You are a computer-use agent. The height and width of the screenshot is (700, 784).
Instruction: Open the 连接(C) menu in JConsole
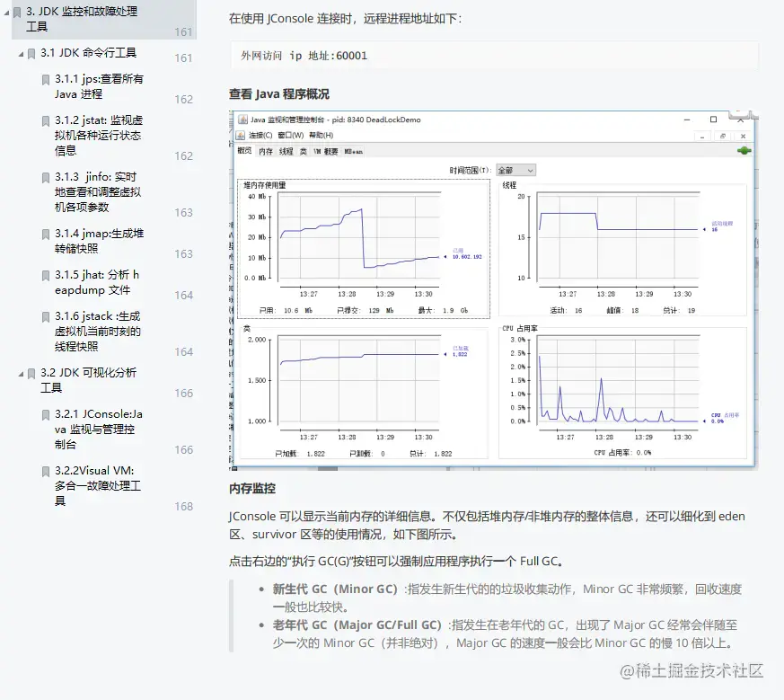pyautogui.click(x=261, y=135)
